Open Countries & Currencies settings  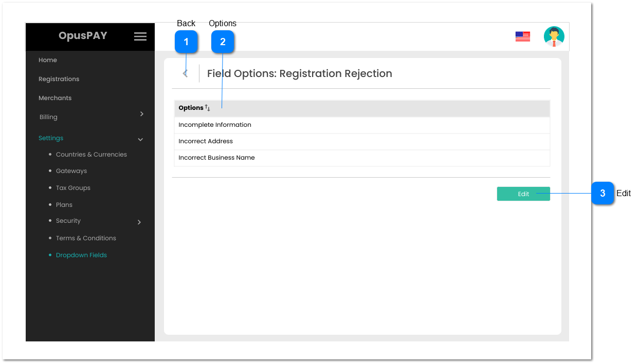tap(92, 154)
